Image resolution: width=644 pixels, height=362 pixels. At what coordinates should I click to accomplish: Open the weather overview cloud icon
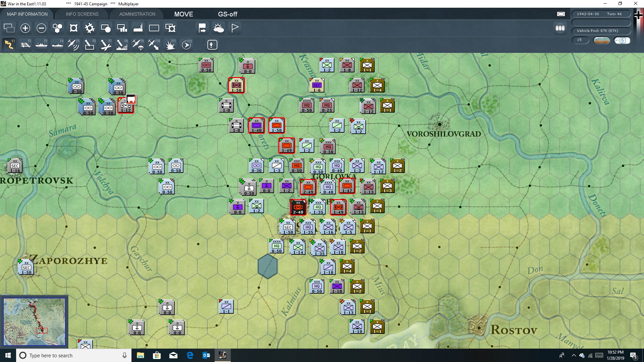[219, 28]
